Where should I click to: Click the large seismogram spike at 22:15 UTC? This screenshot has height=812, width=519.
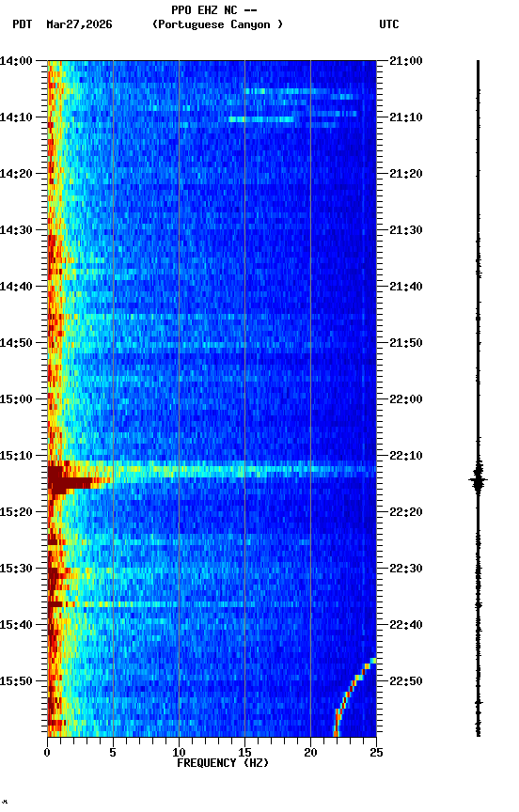pos(478,480)
